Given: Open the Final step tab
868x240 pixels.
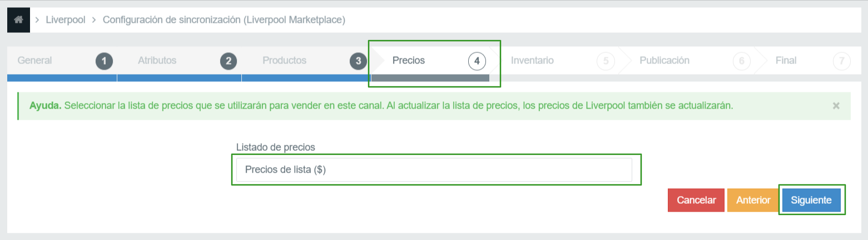Looking at the screenshot, I should coord(806,61).
